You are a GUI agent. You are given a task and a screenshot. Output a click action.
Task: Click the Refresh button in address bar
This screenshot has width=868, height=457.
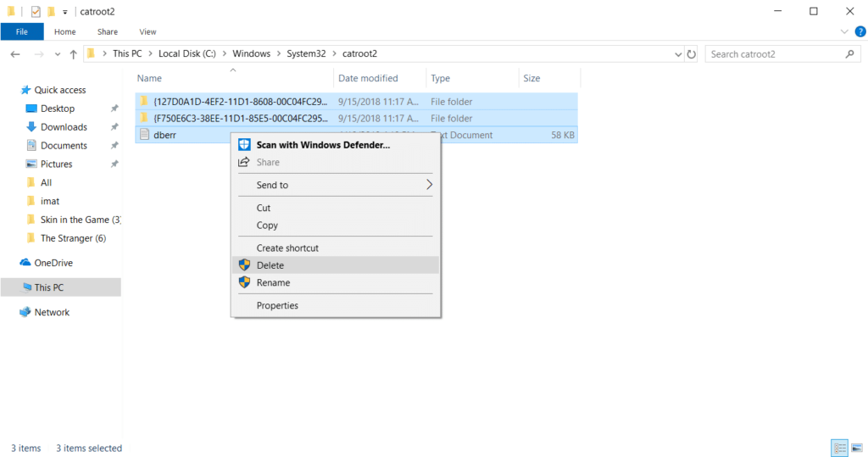(692, 54)
